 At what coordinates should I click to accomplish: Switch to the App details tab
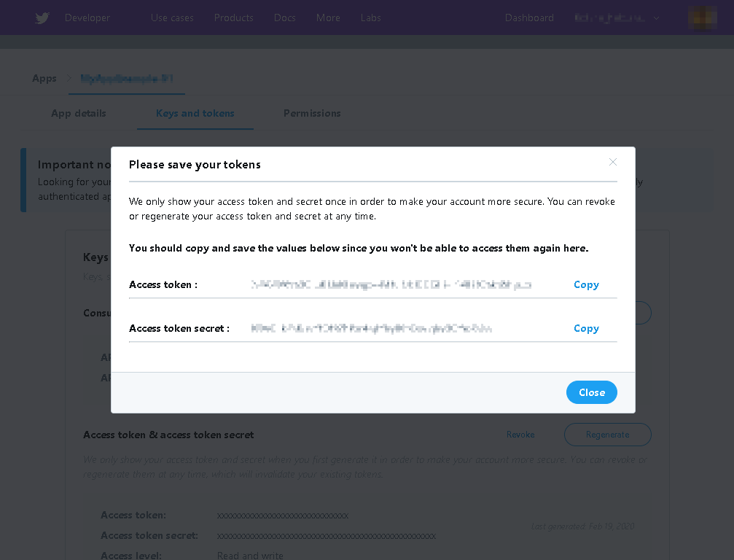[x=79, y=113]
